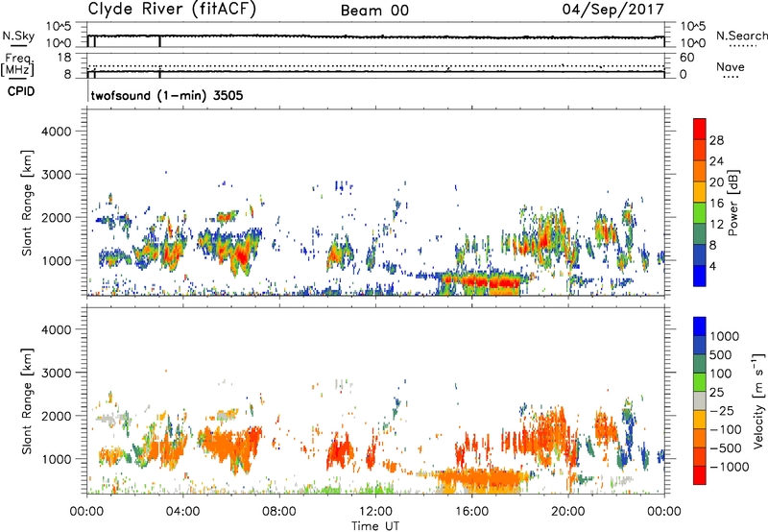The image size is (768, 532).
Task: Click the "16" label on Power color bar
Action: pos(716,204)
